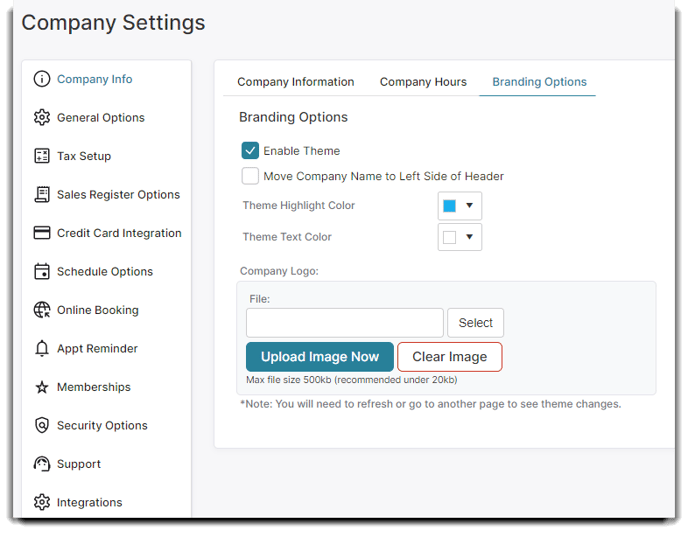
Task: Go to Memberships settings
Action: point(94,387)
